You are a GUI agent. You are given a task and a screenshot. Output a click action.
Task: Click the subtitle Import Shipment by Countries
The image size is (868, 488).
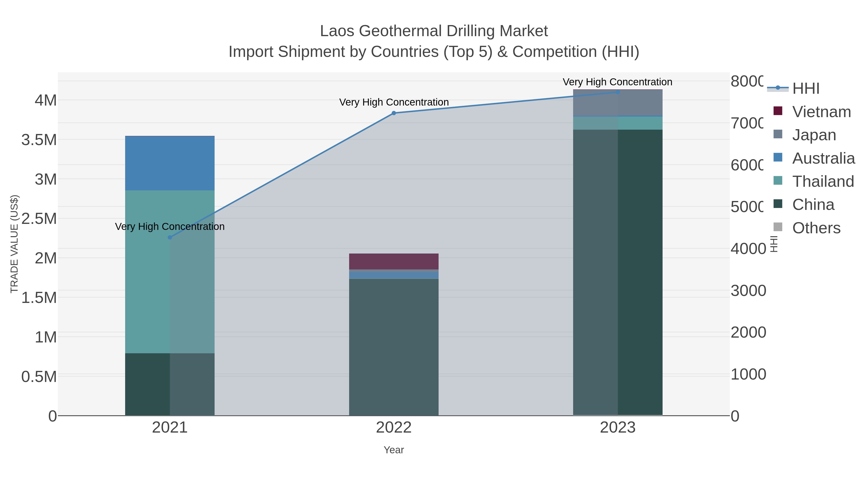pos(434,52)
